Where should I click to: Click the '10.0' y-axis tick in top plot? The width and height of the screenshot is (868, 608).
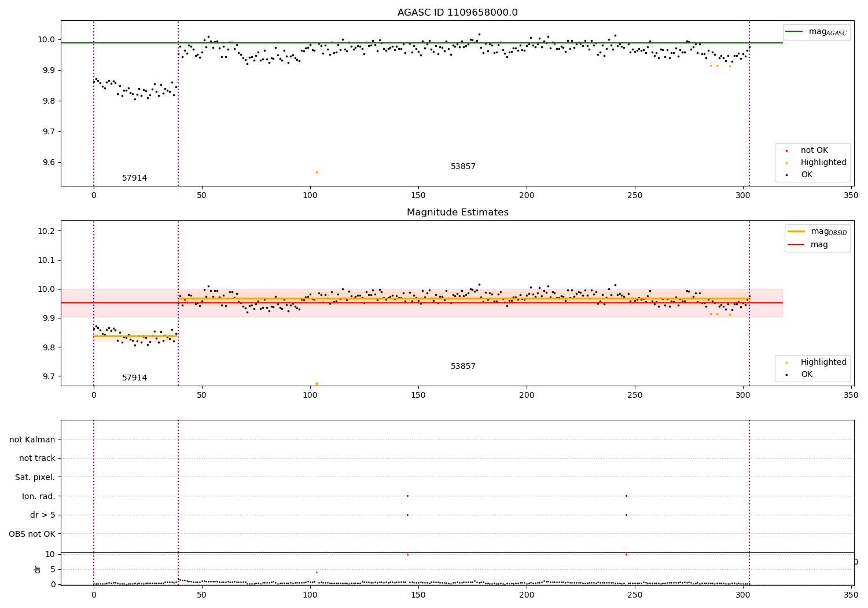pyautogui.click(x=46, y=40)
